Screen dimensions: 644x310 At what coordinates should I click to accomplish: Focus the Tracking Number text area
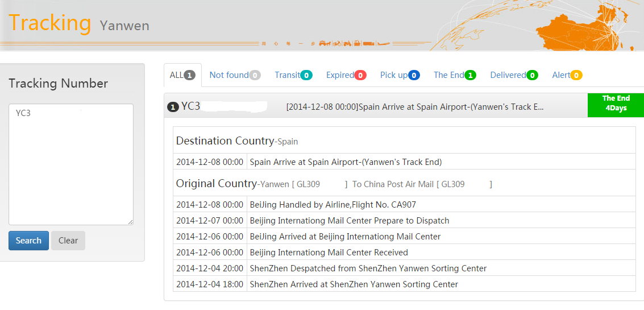click(x=71, y=164)
